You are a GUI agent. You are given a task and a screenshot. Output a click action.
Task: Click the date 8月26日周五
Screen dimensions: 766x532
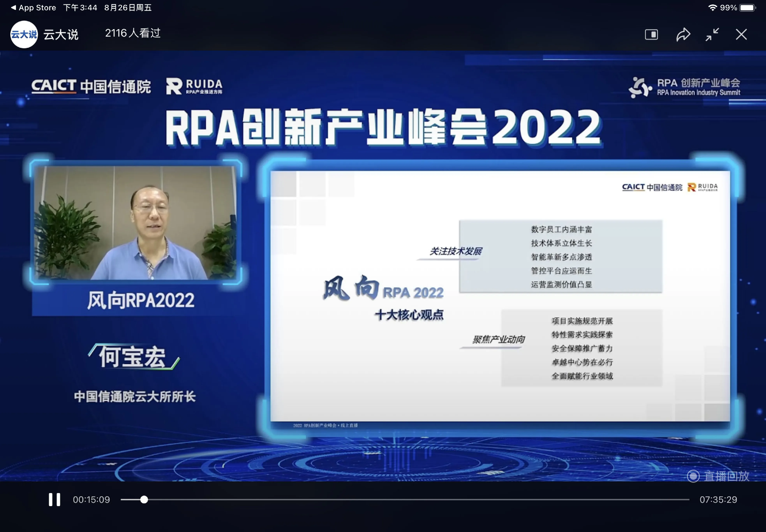click(128, 7)
